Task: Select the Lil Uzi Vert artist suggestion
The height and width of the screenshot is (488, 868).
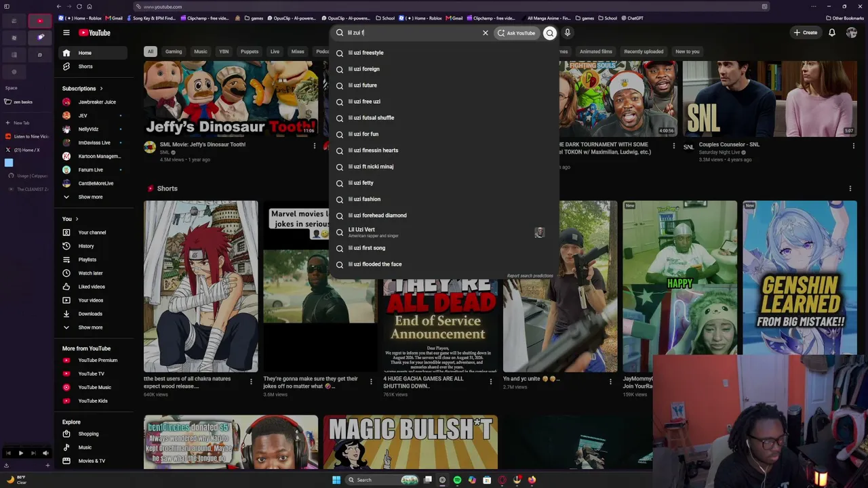Action: pos(444,232)
